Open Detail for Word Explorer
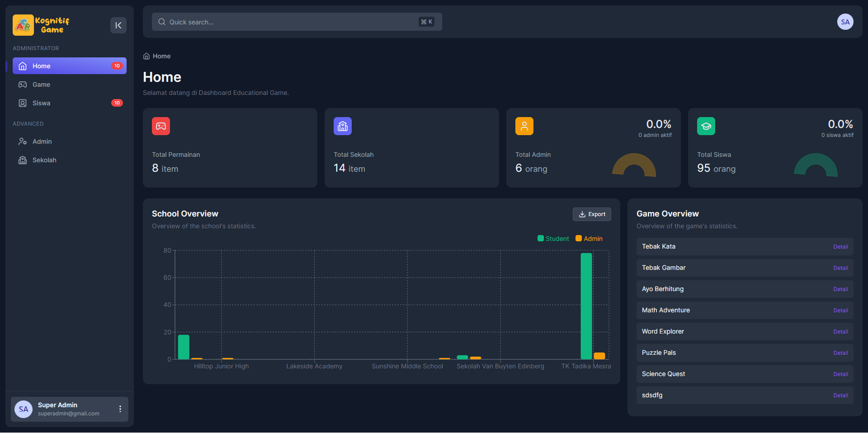The width and height of the screenshot is (868, 433). (840, 332)
